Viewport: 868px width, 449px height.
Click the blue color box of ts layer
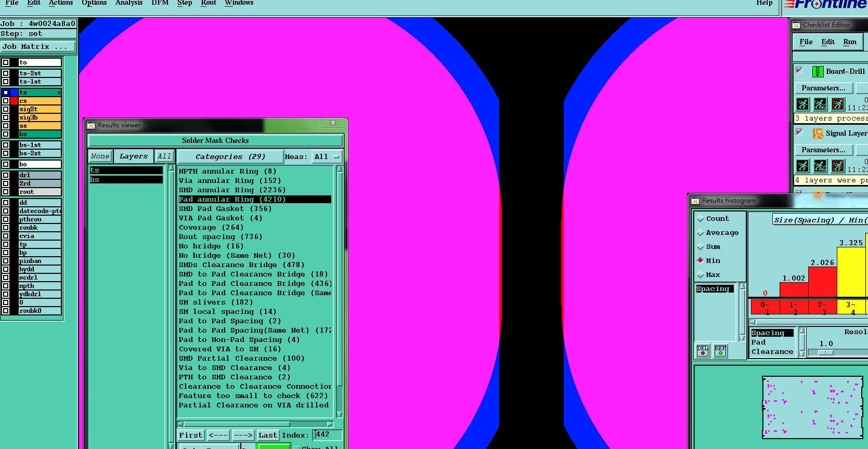point(14,93)
